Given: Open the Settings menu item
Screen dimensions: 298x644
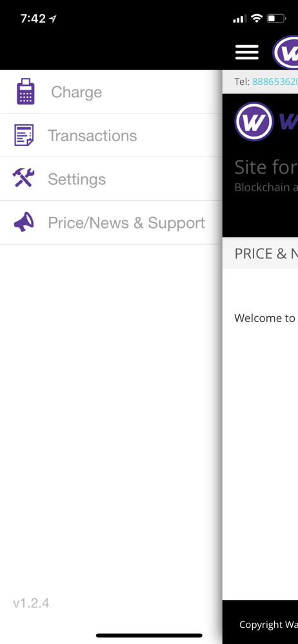Looking at the screenshot, I should point(111,179).
